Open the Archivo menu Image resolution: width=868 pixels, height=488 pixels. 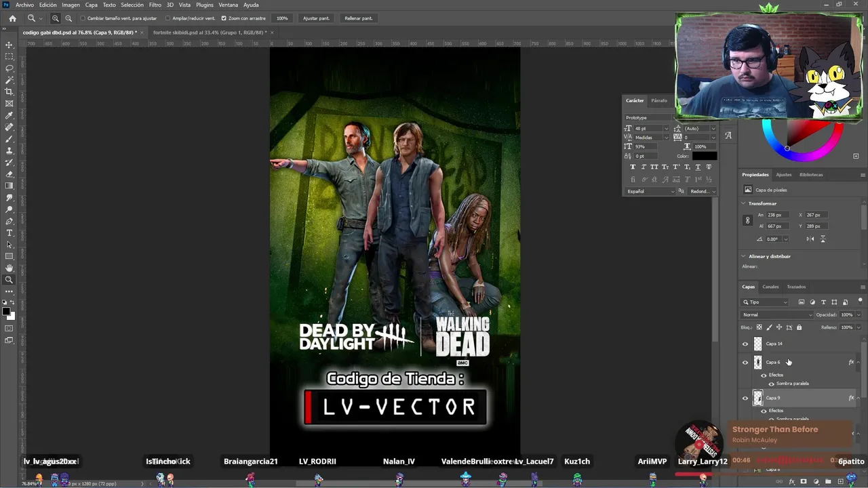(24, 5)
